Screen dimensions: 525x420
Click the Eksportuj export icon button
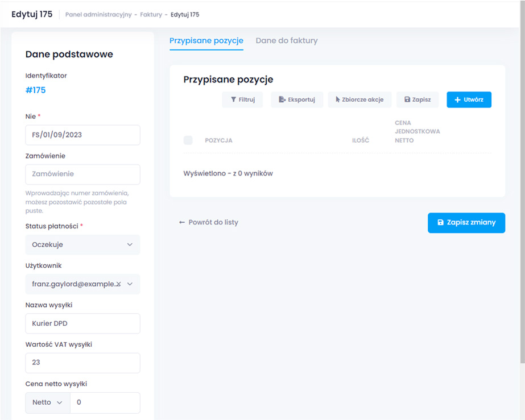pos(297,99)
